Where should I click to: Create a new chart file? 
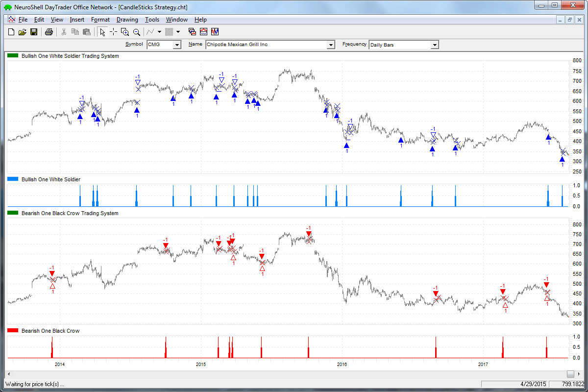[11, 32]
